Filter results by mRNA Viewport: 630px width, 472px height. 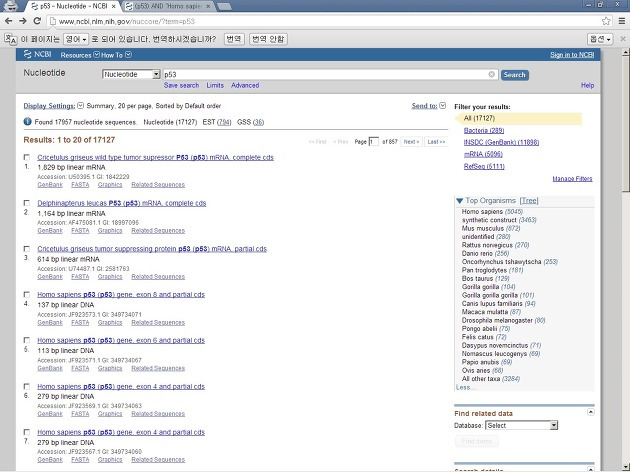(x=483, y=154)
